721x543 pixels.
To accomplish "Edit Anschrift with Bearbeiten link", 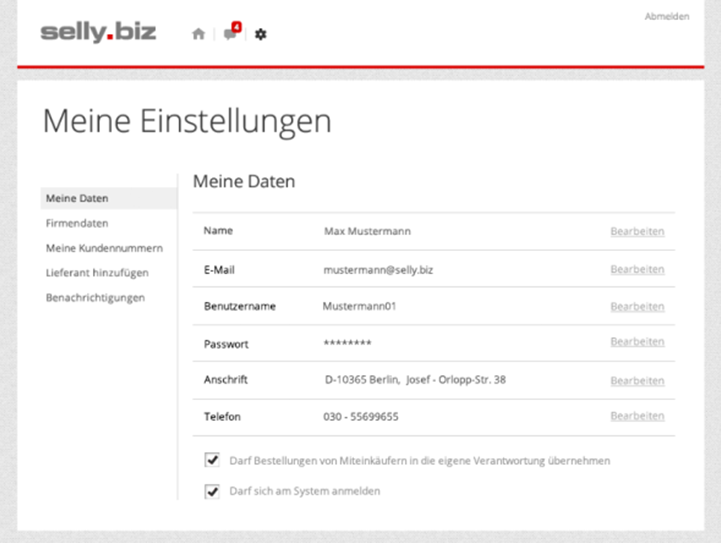I will tap(637, 380).
